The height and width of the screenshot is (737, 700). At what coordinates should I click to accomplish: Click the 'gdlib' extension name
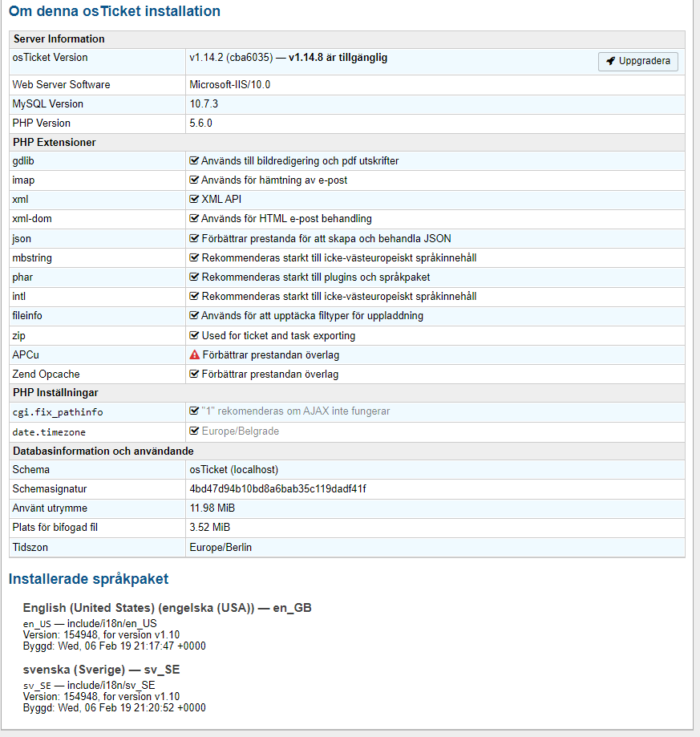tap(23, 160)
